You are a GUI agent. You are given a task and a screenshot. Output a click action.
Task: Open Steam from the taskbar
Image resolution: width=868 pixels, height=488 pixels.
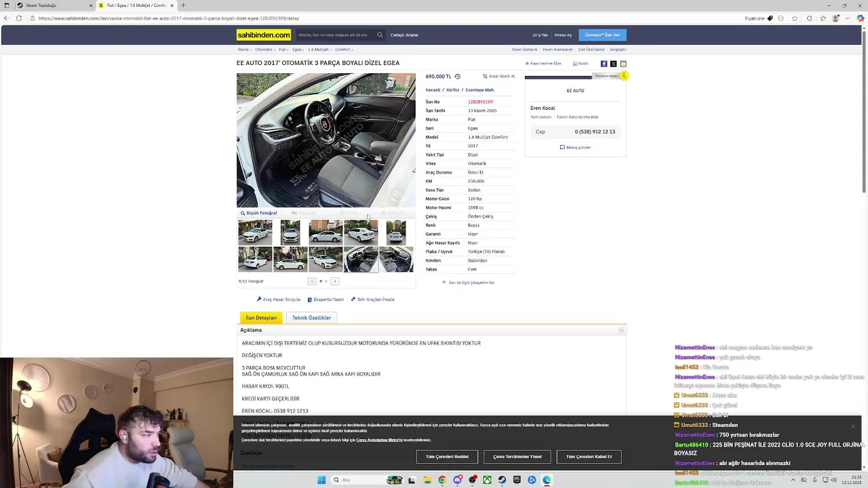502,480
